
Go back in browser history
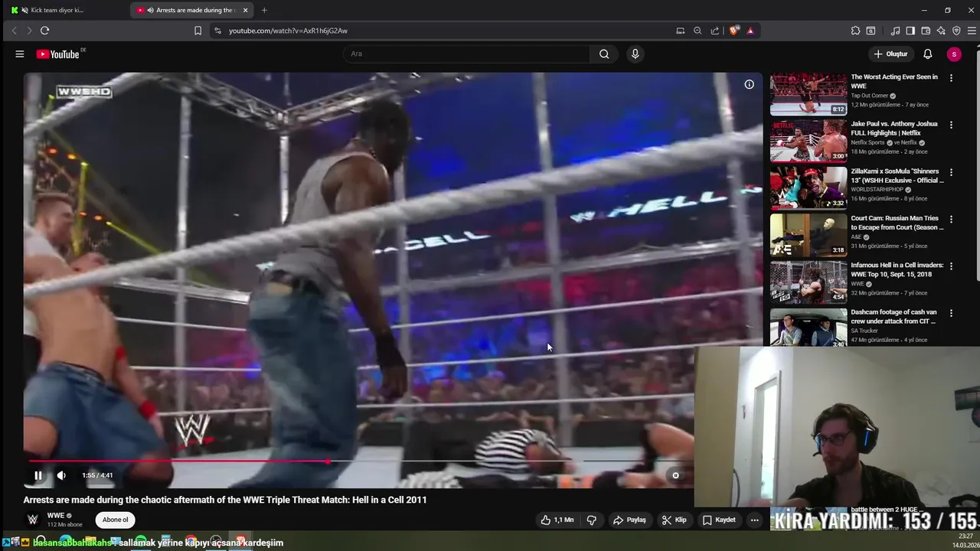click(x=14, y=31)
